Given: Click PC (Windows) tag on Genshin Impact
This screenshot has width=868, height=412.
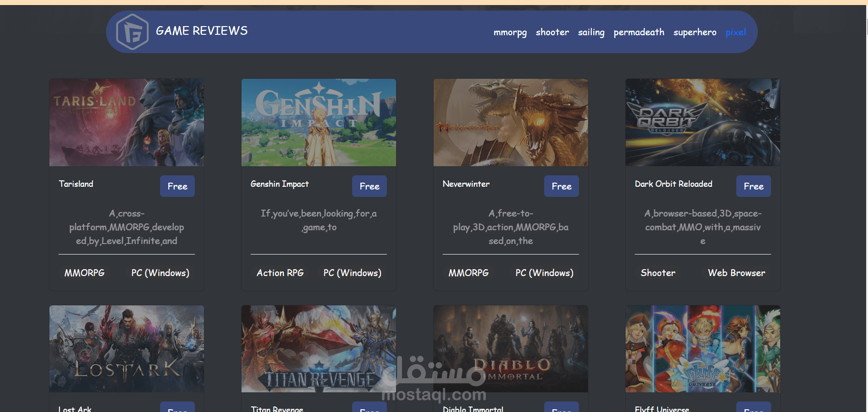Looking at the screenshot, I should click(x=353, y=273).
